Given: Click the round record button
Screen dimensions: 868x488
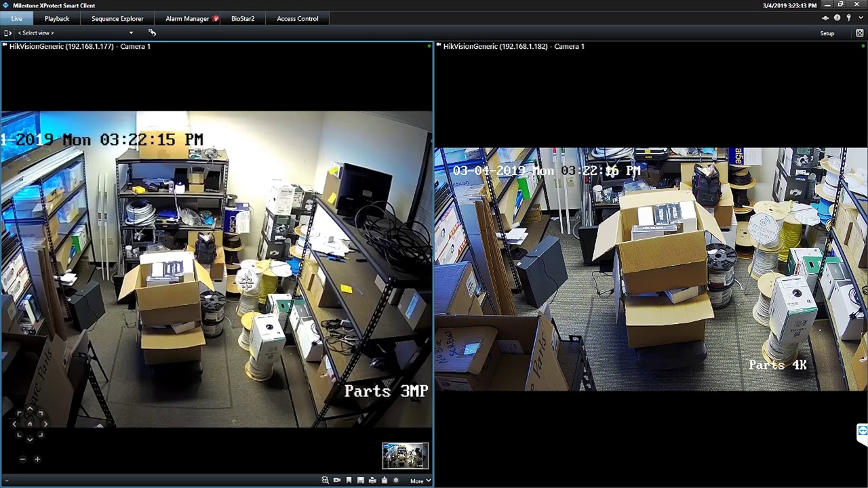Looking at the screenshot, I should 396,481.
